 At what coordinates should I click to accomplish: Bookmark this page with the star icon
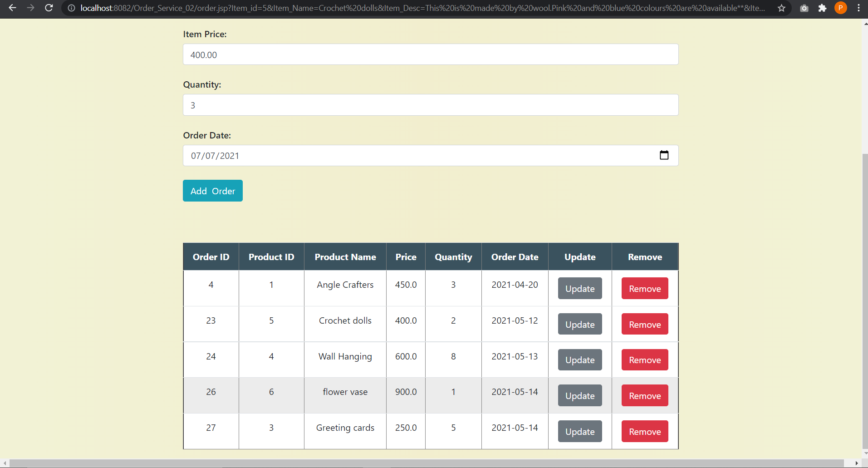click(781, 8)
